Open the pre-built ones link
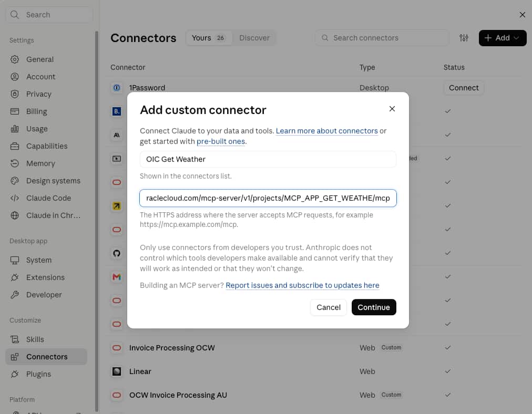 tap(221, 141)
